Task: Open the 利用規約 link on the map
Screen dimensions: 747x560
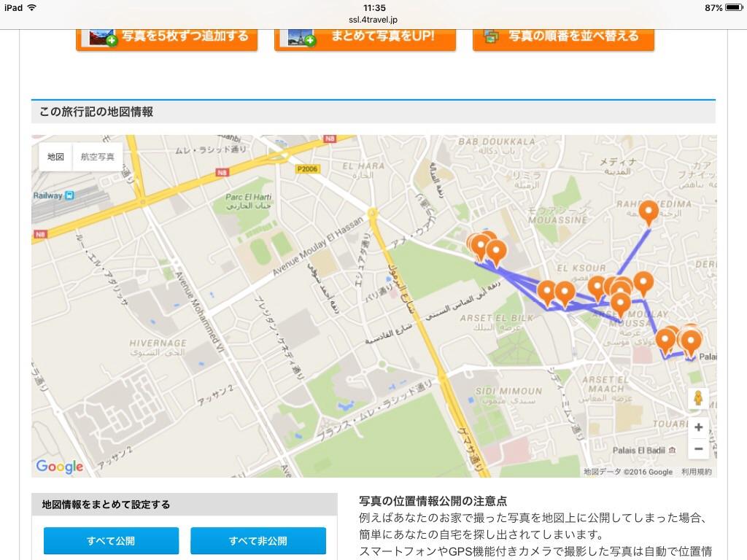Action: click(x=696, y=472)
